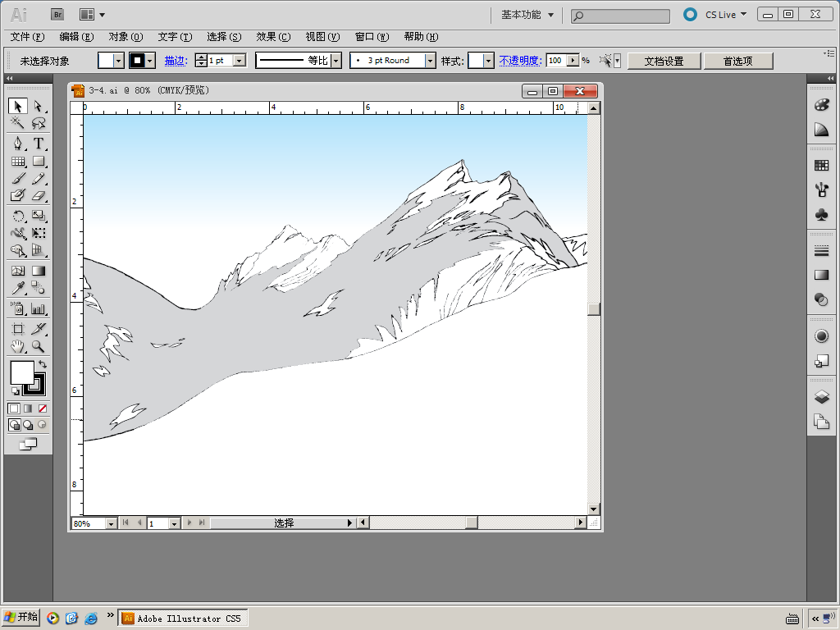The height and width of the screenshot is (630, 840).
Task: Select the Type tool
Action: coord(38,143)
